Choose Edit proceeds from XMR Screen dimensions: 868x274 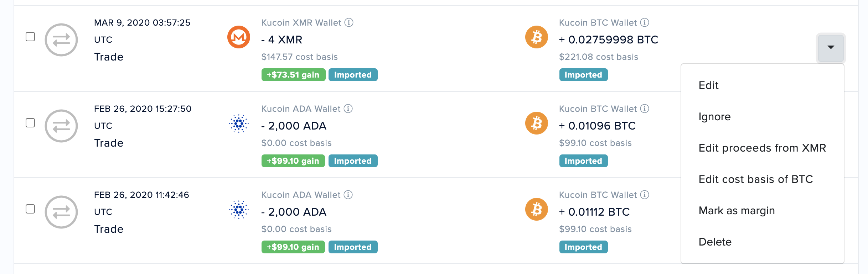click(762, 148)
